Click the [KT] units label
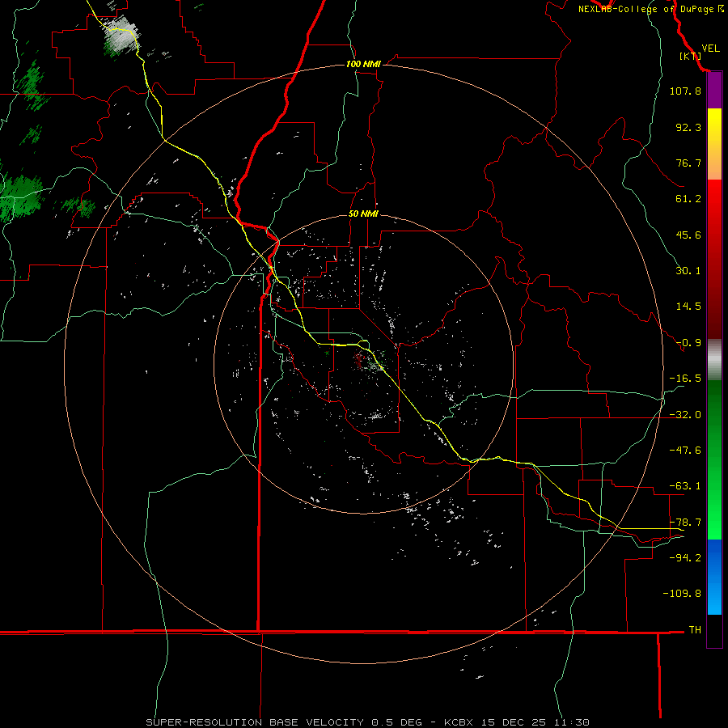This screenshot has height=728, width=728. pyautogui.click(x=690, y=56)
